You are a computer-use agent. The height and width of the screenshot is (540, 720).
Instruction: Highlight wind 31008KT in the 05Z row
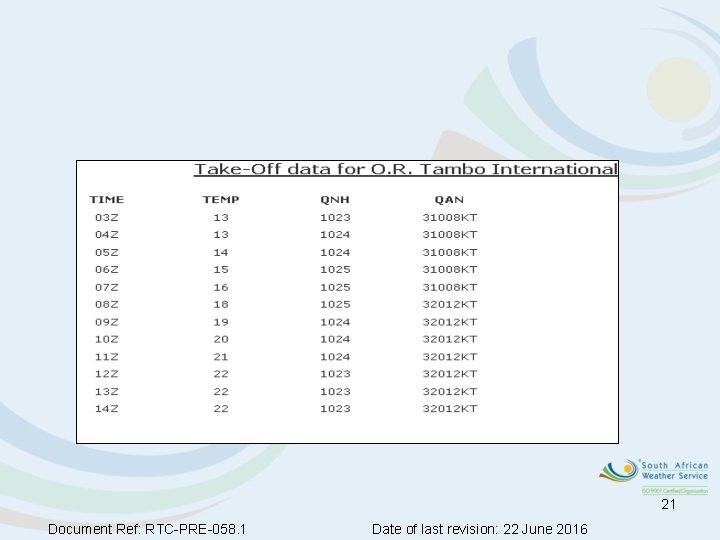tap(450, 253)
